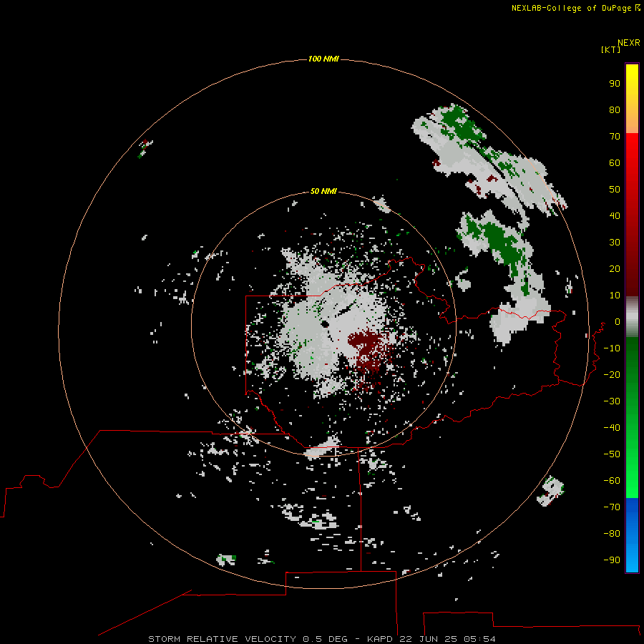644x644 pixels.
Task: Click the positive 20 scale value
Action: pos(615,269)
